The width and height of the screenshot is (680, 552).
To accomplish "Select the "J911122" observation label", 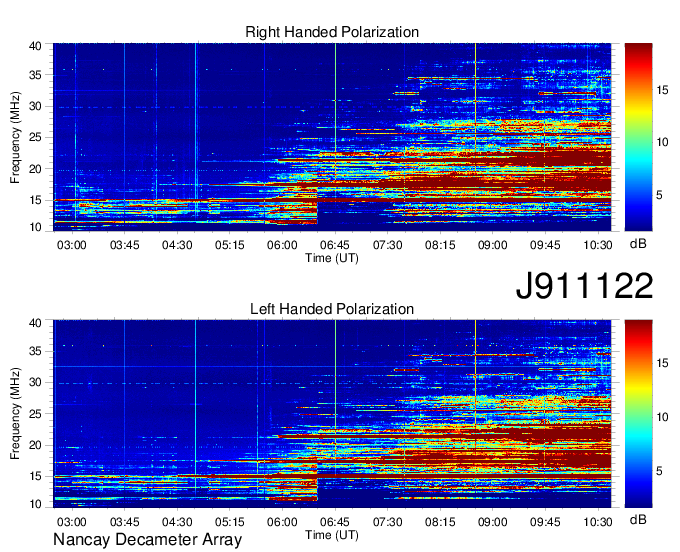I will coord(584,286).
